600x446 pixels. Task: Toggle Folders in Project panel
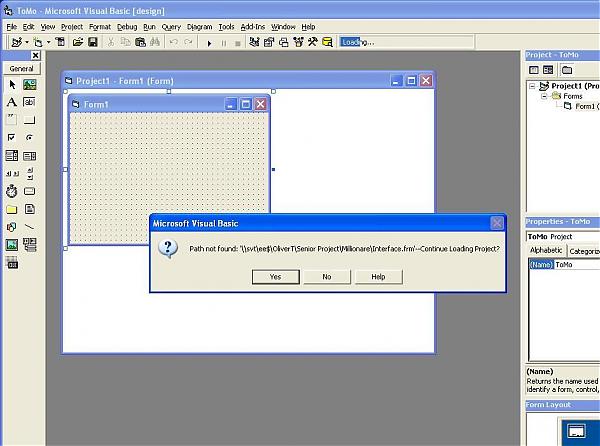coord(567,70)
